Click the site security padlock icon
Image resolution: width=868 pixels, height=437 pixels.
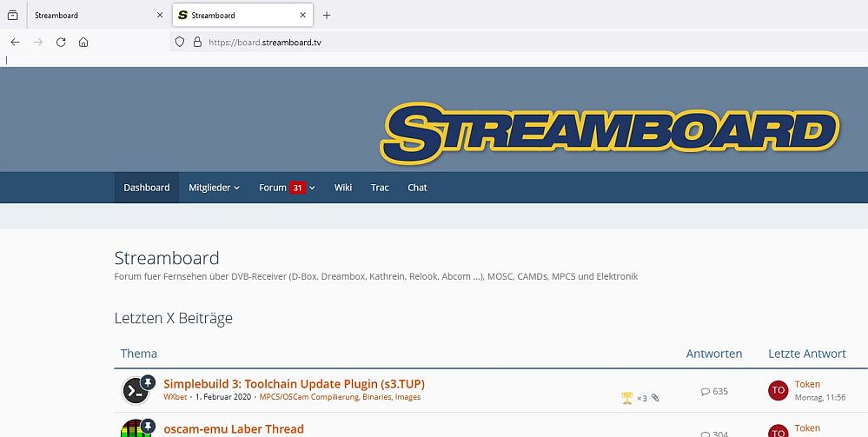point(196,42)
